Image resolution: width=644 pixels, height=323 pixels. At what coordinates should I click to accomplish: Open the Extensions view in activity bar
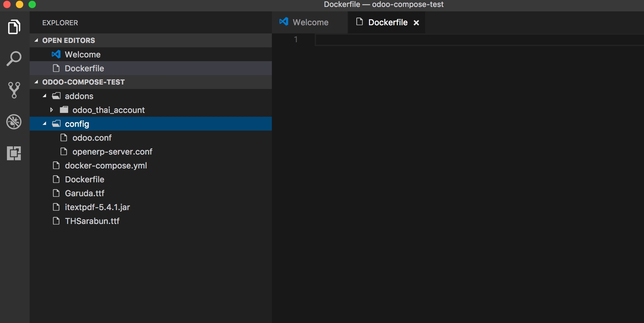click(x=14, y=153)
